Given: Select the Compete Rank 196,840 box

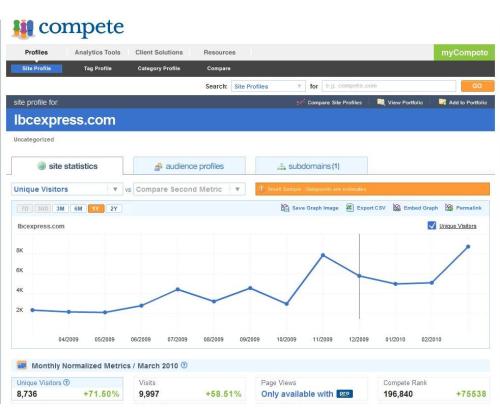Looking at the screenshot, I should coord(434,389).
